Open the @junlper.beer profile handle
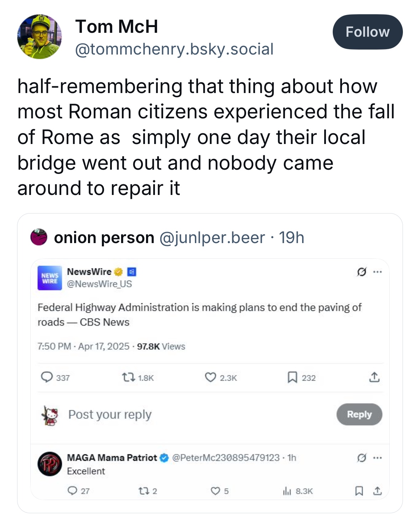This screenshot has width=420, height=525. (212, 238)
